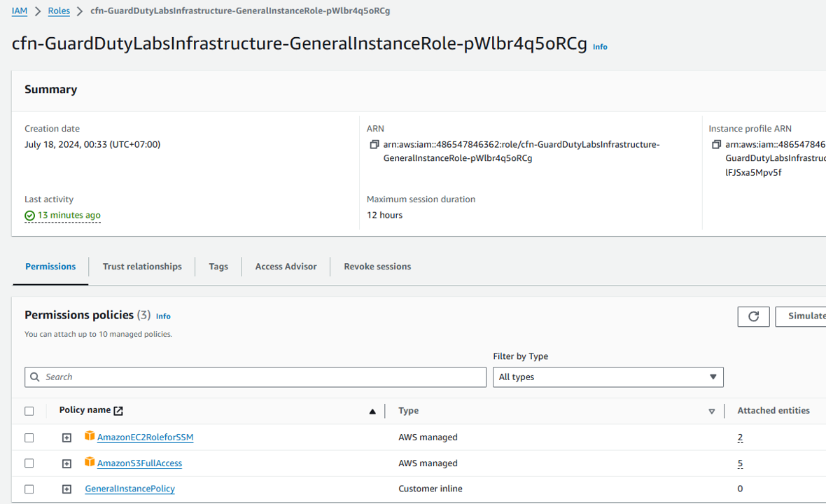826x504 pixels.
Task: Click the external link icon beside Policy name
Action: click(x=118, y=411)
